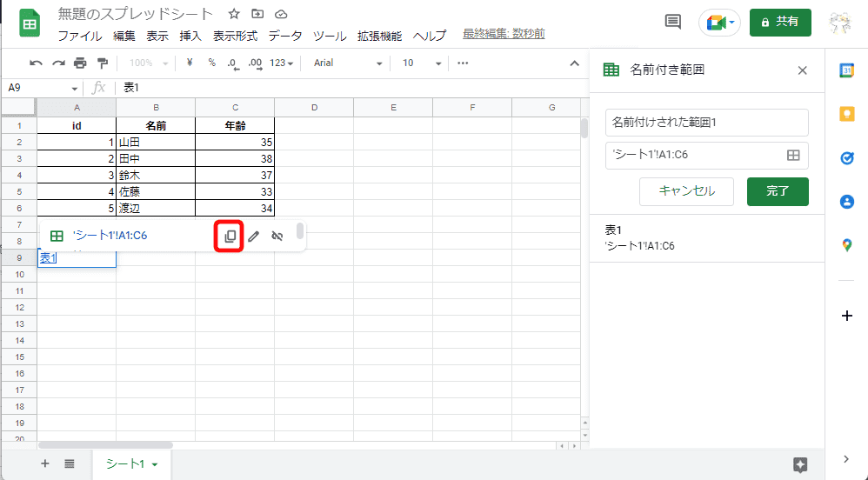This screenshot has height=480, width=868.
Task: Open Explore button at bottom right
Action: click(800, 464)
